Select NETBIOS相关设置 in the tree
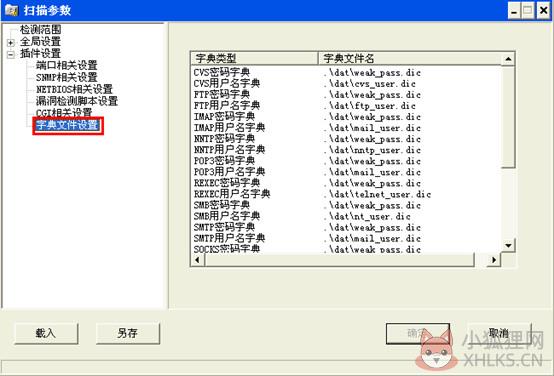The height and width of the screenshot is (376, 554). pyautogui.click(x=74, y=89)
